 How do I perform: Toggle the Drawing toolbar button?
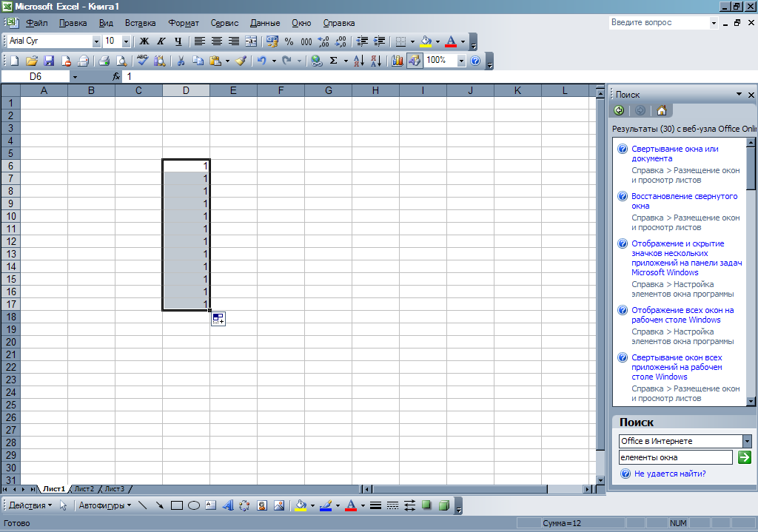point(415,61)
